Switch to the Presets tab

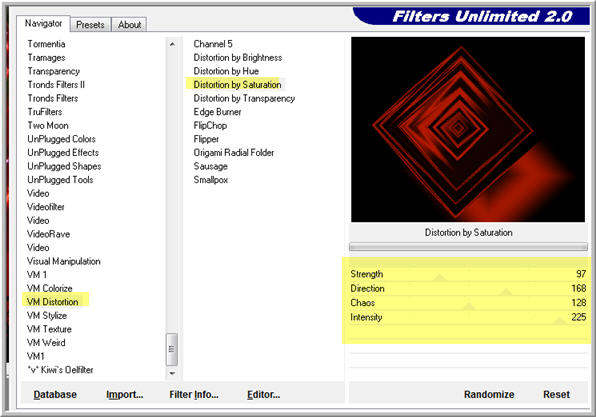[x=90, y=25]
